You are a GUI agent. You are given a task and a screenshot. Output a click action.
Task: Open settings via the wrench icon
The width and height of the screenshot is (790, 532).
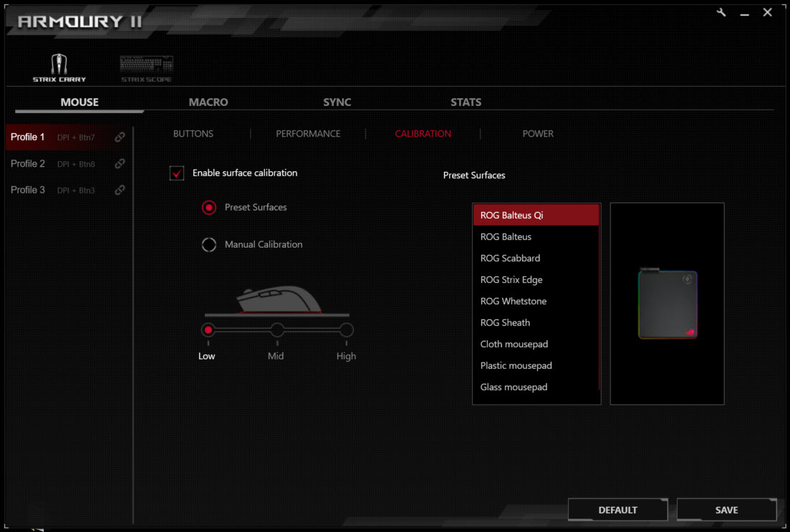(721, 13)
